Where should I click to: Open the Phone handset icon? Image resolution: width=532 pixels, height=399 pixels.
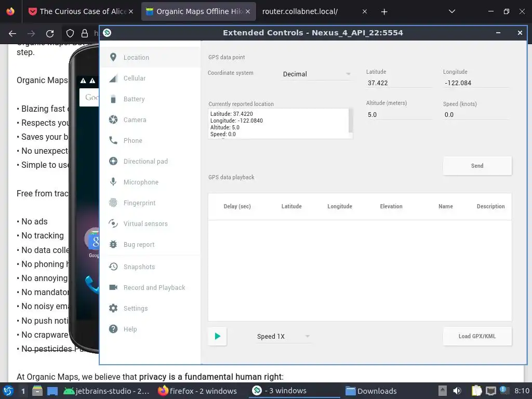pyautogui.click(x=113, y=140)
